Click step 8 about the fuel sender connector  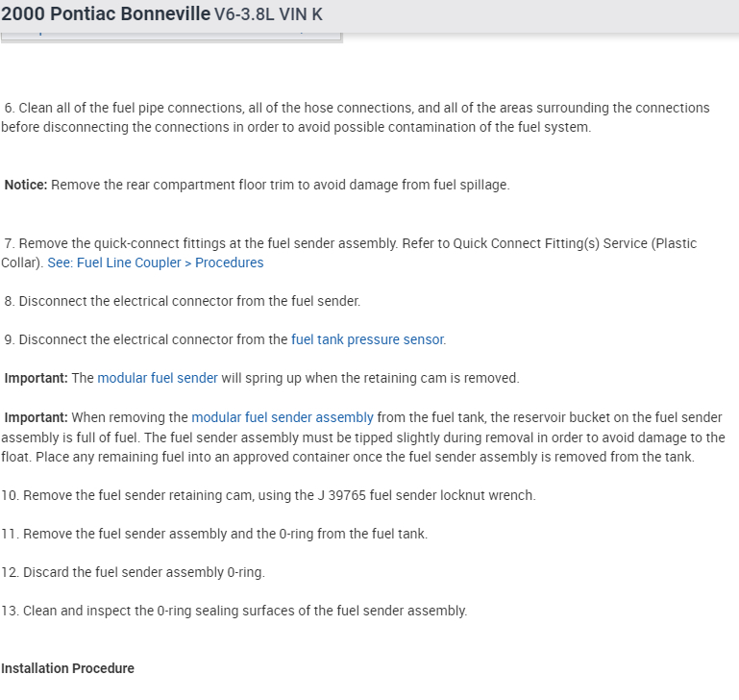tap(183, 301)
